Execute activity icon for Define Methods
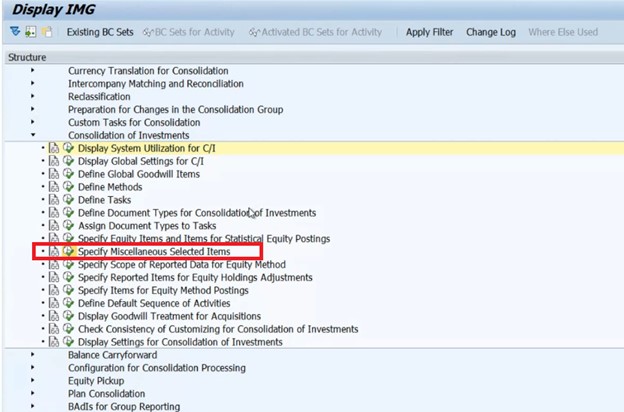Screen dimensions: 624x412 point(68,187)
